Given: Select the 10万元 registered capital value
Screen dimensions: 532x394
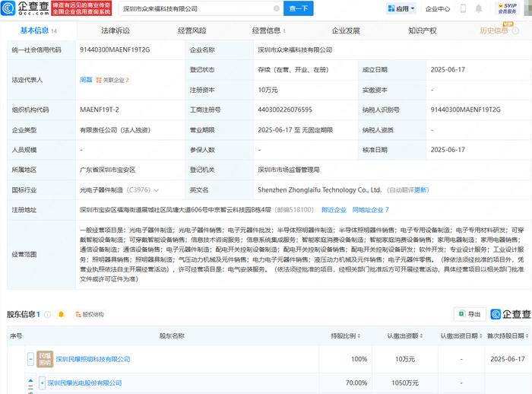Looking at the screenshot, I should click(x=268, y=90).
